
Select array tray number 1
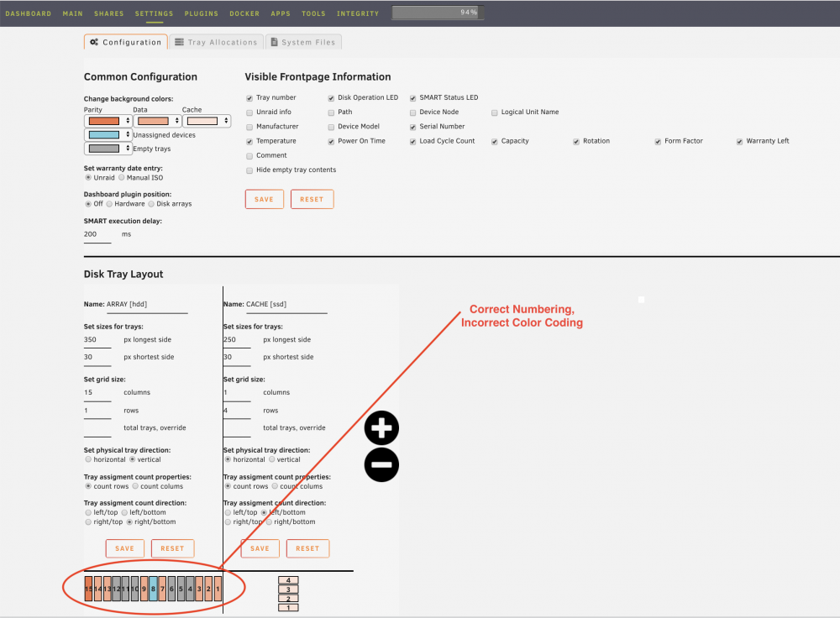(218, 589)
